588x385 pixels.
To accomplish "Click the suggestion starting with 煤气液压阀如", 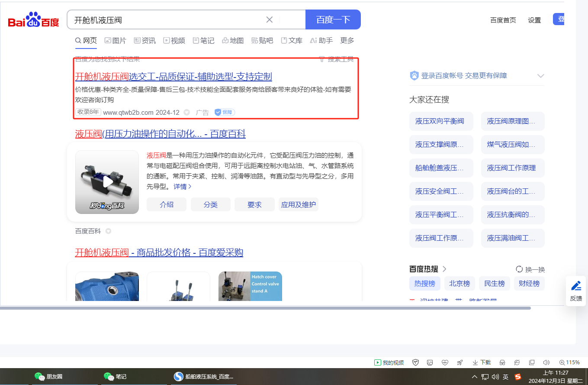I will coord(513,145).
